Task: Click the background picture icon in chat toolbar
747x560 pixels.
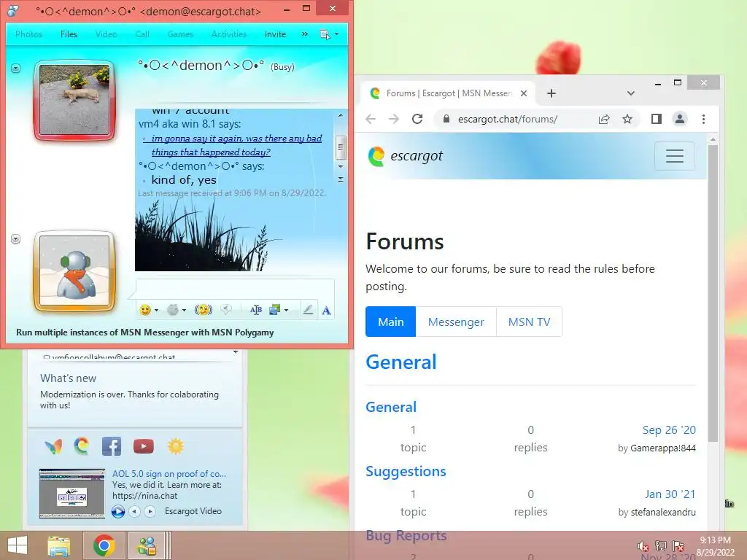Action: tap(275, 310)
